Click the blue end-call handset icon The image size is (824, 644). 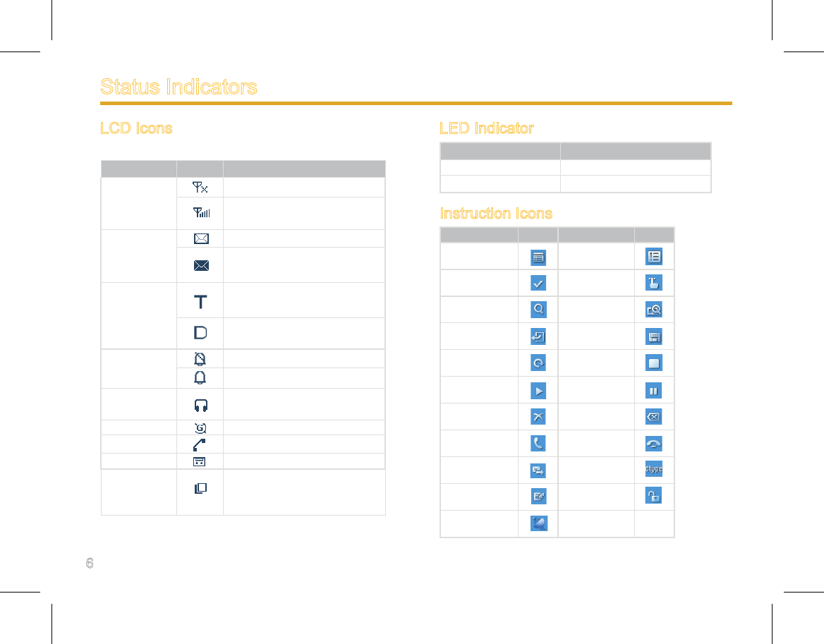[x=654, y=444]
